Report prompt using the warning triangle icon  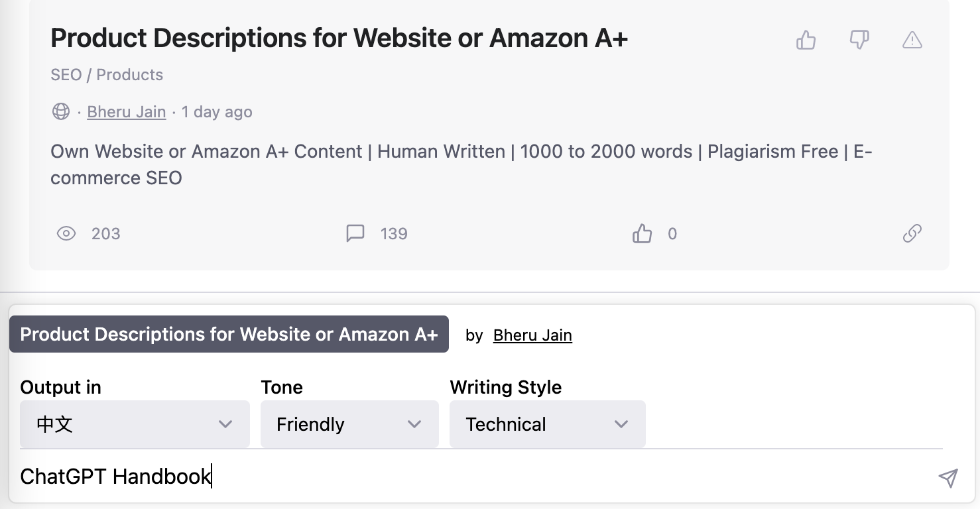click(x=912, y=40)
